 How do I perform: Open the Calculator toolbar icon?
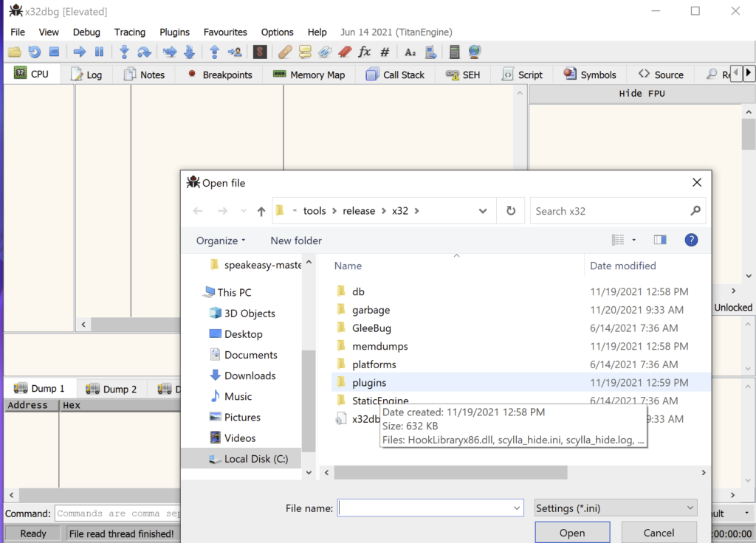click(x=454, y=52)
